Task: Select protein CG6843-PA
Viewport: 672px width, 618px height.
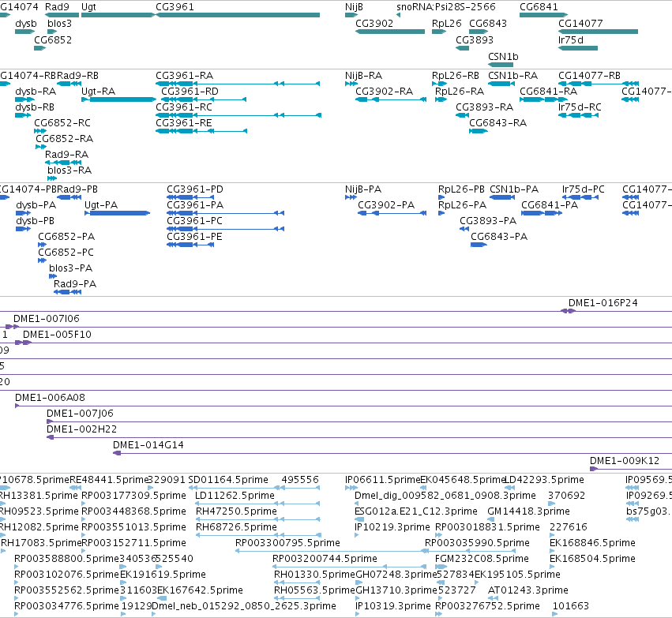Action: click(x=479, y=245)
